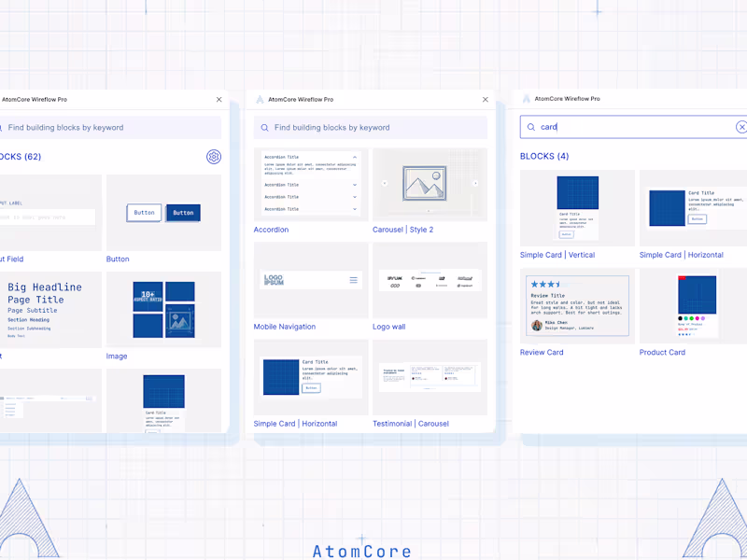
Task: Select the Carousel Style 2 thumbnail
Action: coord(430,185)
